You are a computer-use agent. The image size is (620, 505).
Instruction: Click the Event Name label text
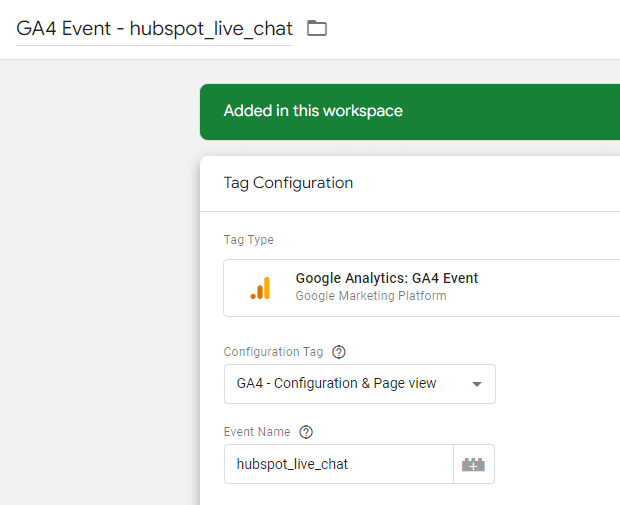[x=257, y=432]
